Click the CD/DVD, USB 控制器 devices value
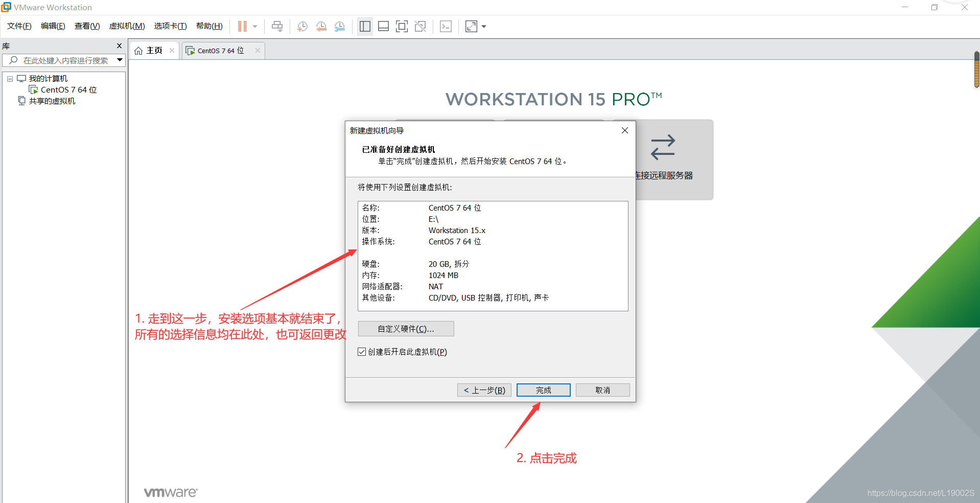Viewport: 980px width, 503px height. pos(488,298)
